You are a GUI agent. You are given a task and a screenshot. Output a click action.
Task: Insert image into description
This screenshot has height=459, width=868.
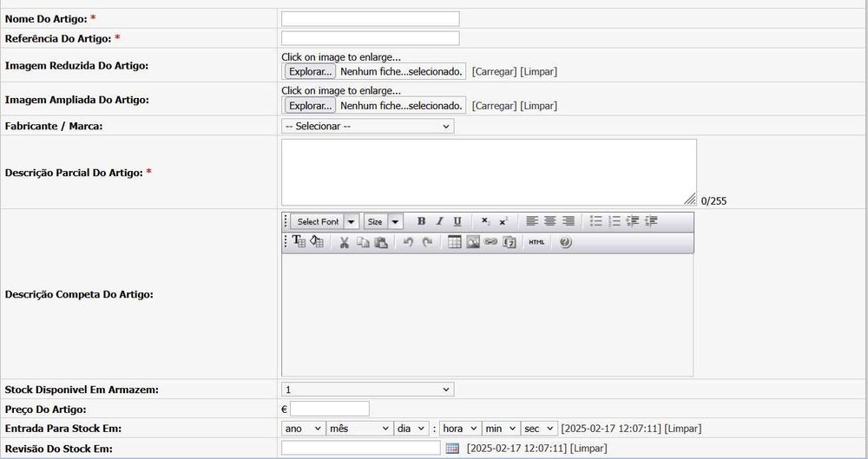473,242
